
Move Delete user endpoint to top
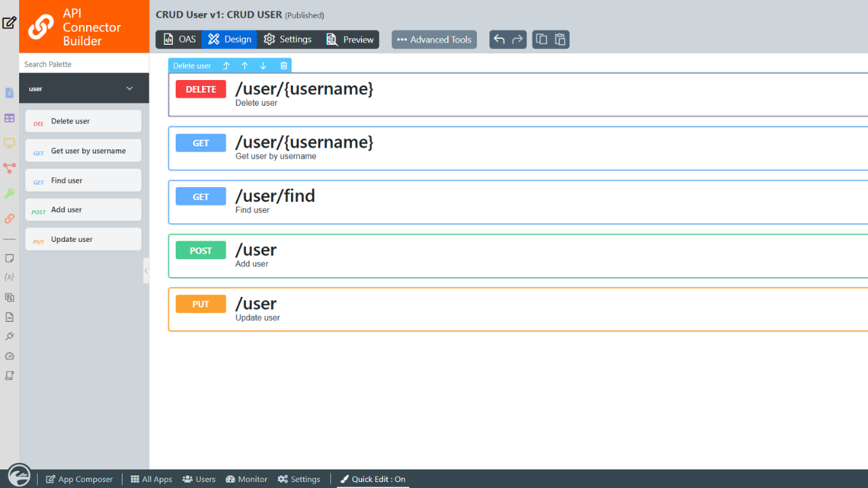226,66
